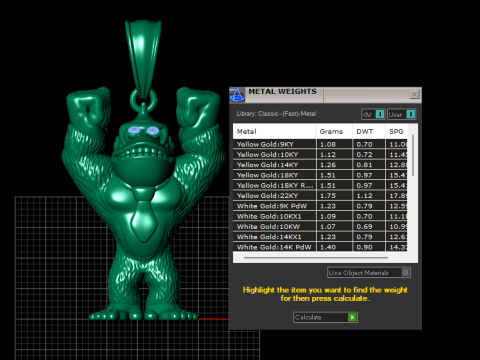Toggle the GV library switch
This screenshot has height=360, width=480.
[x=373, y=114]
